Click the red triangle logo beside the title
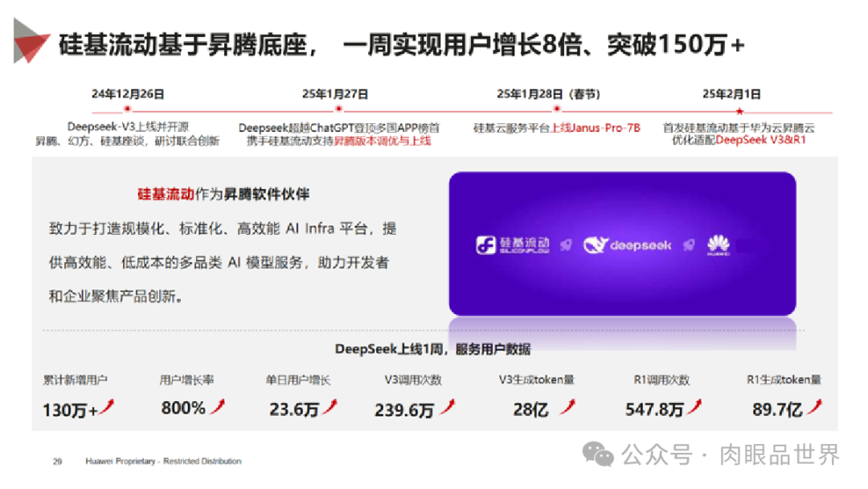The height and width of the screenshot is (489, 868). (31, 41)
